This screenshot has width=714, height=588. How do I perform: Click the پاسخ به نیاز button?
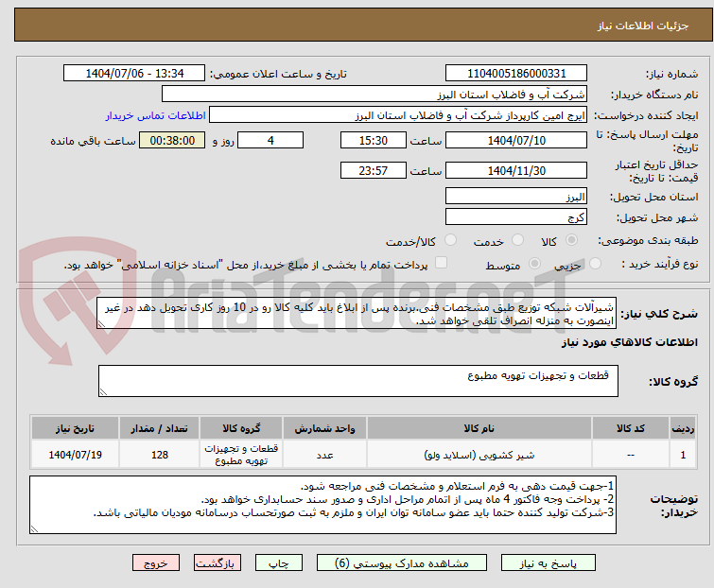click(548, 563)
